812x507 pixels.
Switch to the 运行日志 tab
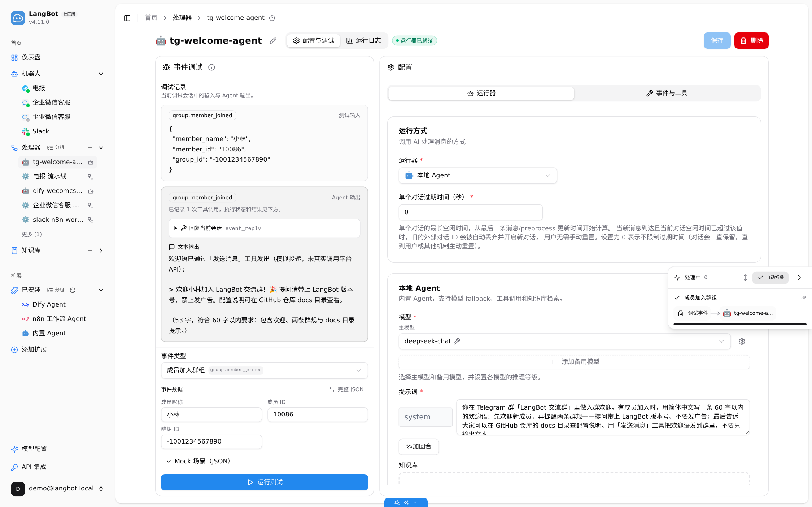pos(364,41)
